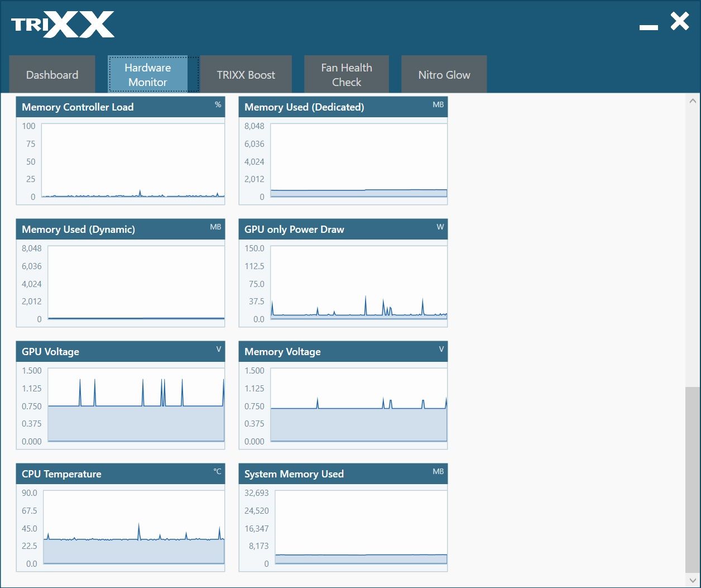701x588 pixels.
Task: Select the Hardware Monitor tab
Action: tap(147, 74)
